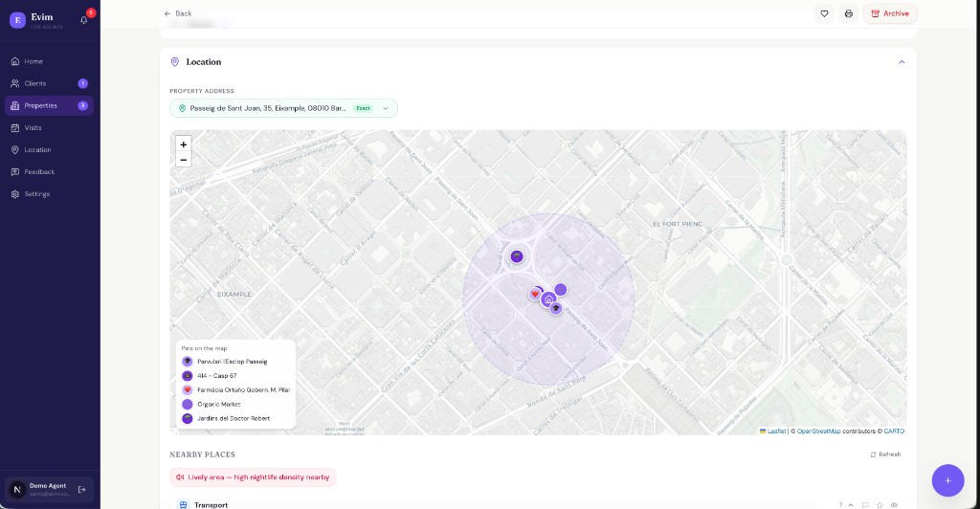The width and height of the screenshot is (980, 509).
Task: Archive this property
Action: coord(890,13)
